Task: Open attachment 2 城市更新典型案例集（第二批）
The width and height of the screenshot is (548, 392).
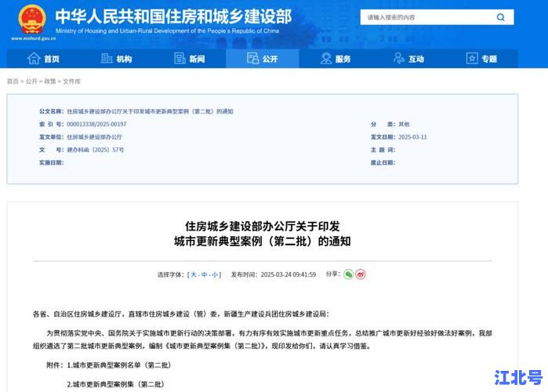Action: pyautogui.click(x=116, y=384)
